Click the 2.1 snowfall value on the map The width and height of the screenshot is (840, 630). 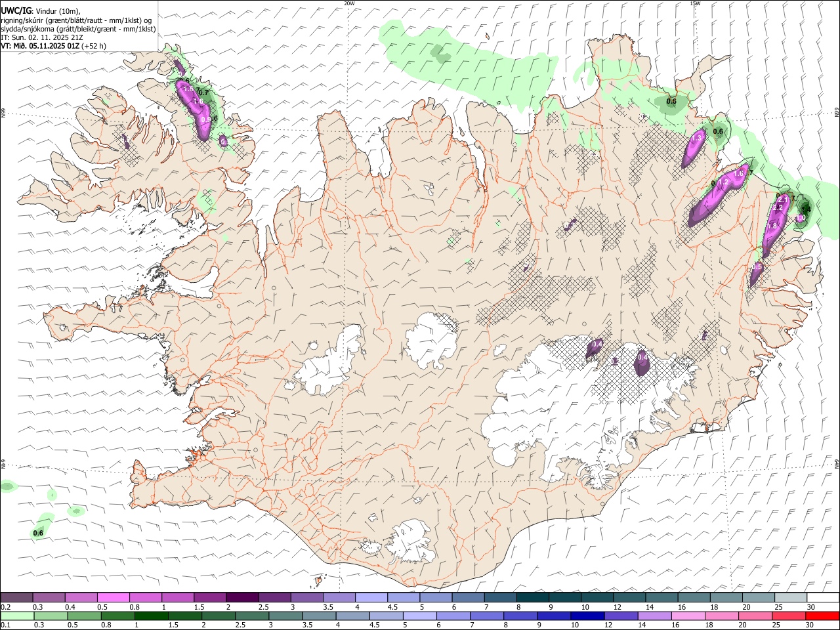(x=783, y=199)
